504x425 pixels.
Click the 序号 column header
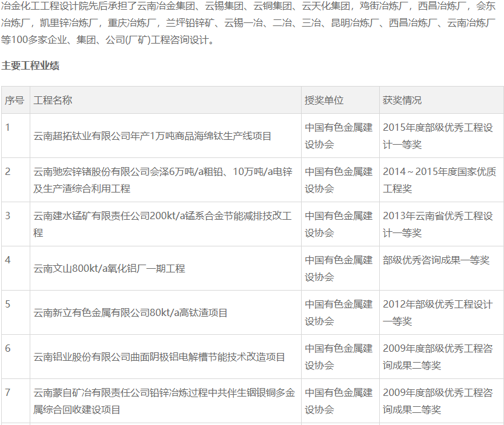click(x=15, y=100)
